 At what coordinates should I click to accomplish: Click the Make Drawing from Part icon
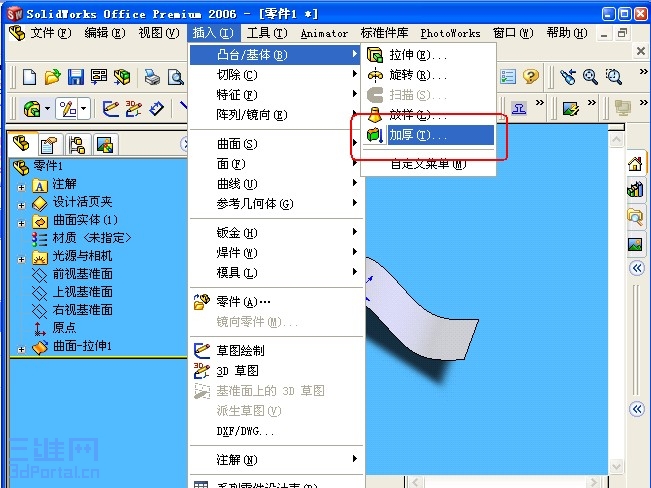(99, 77)
